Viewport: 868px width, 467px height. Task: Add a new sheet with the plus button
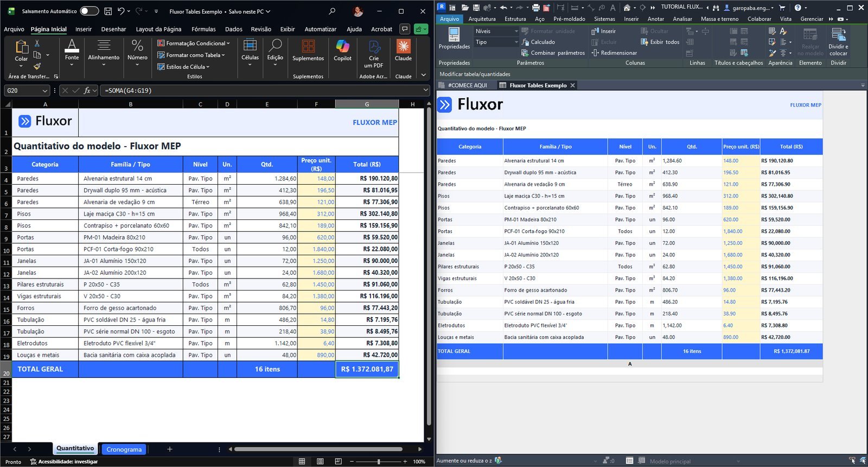point(170,449)
